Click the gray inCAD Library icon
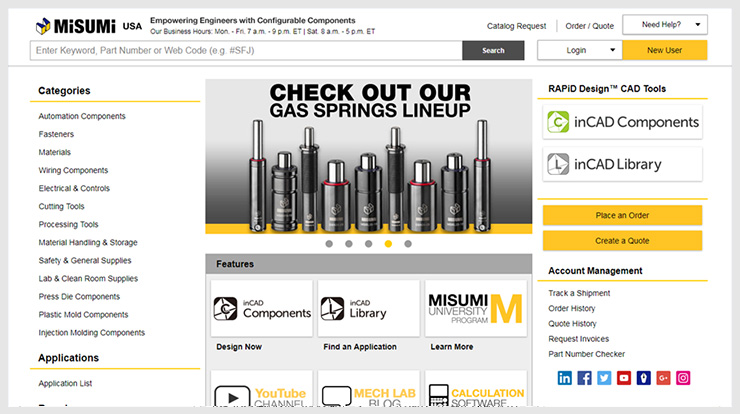Image resolution: width=740 pixels, height=414 pixels. pos(558,164)
